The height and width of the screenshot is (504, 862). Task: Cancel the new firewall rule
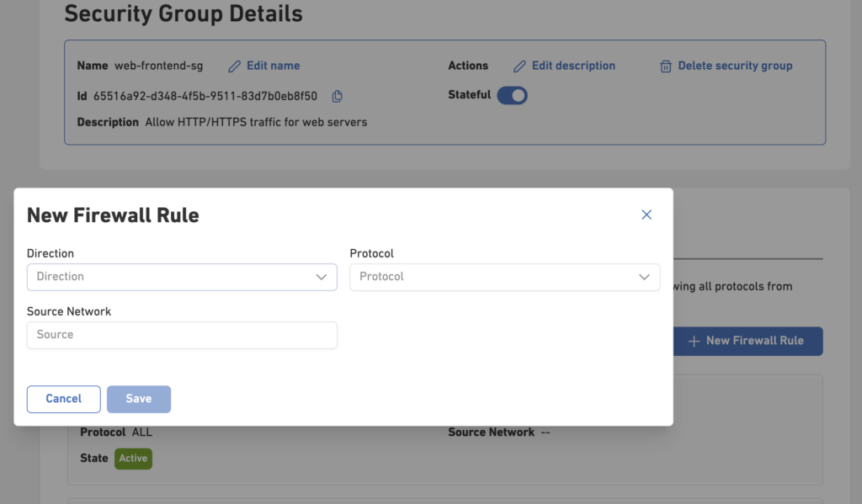click(64, 399)
